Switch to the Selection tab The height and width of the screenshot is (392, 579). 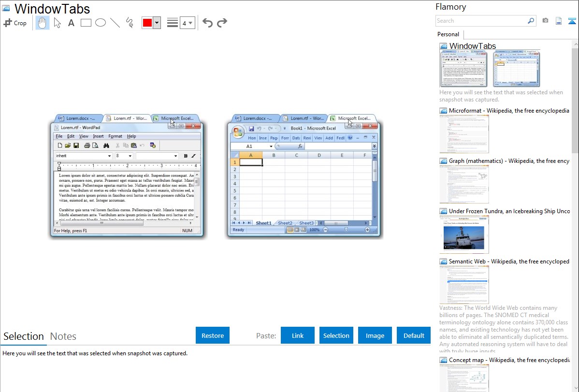[23, 336]
